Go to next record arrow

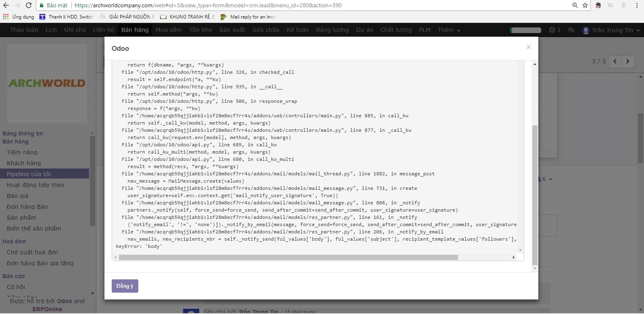(x=627, y=61)
